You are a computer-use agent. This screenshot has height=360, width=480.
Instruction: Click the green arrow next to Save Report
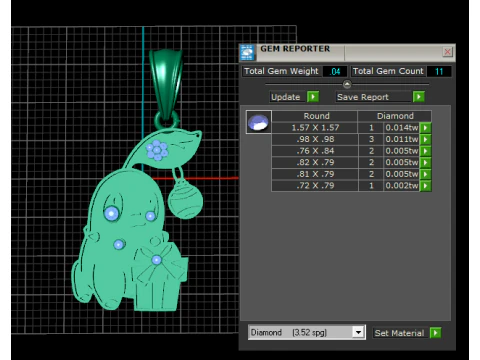tap(419, 97)
